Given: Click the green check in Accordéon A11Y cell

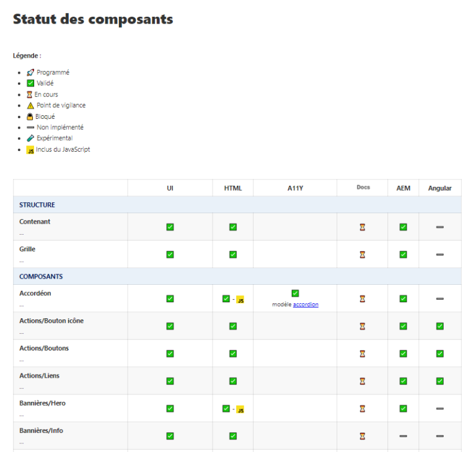Looking at the screenshot, I should 295,293.
